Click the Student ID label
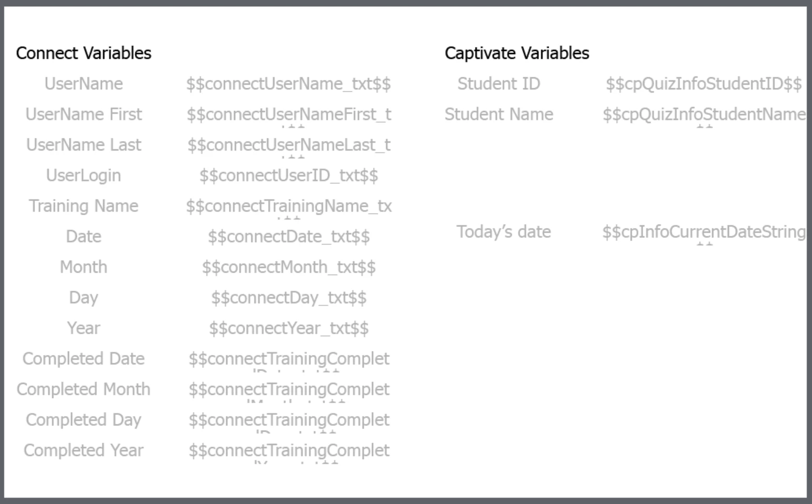 click(499, 84)
